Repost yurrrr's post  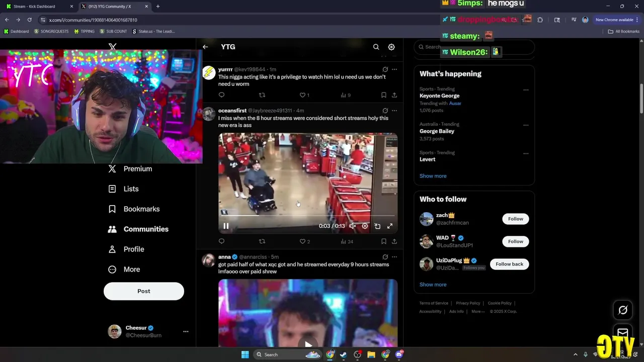pyautogui.click(x=262, y=95)
